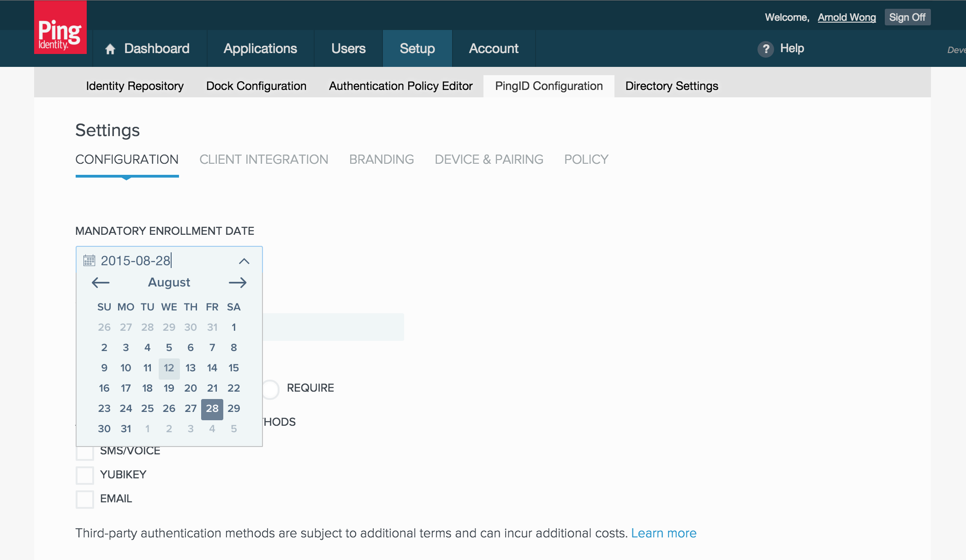
Task: Switch to CLIENT INTEGRATION tab
Action: (263, 160)
